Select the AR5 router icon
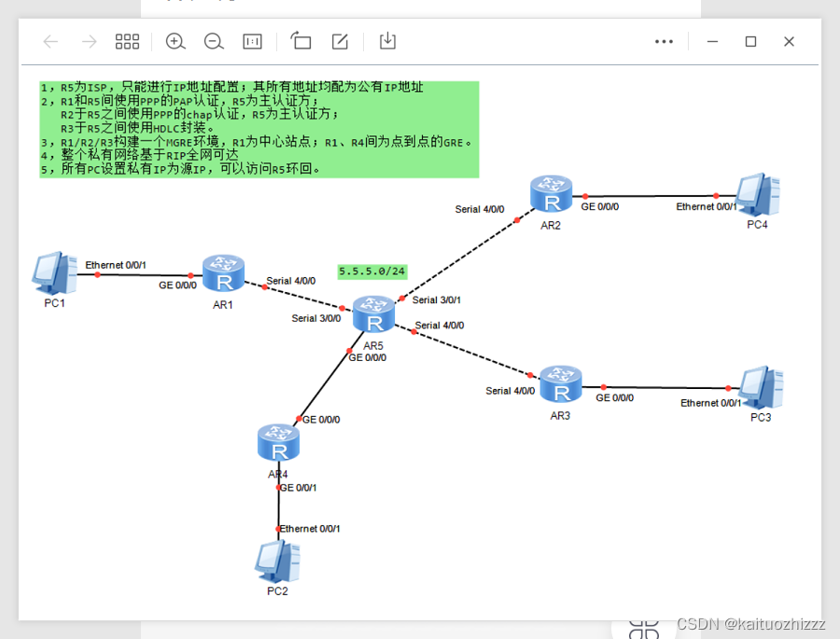Viewport: 840px width, 639px height. pos(374,313)
